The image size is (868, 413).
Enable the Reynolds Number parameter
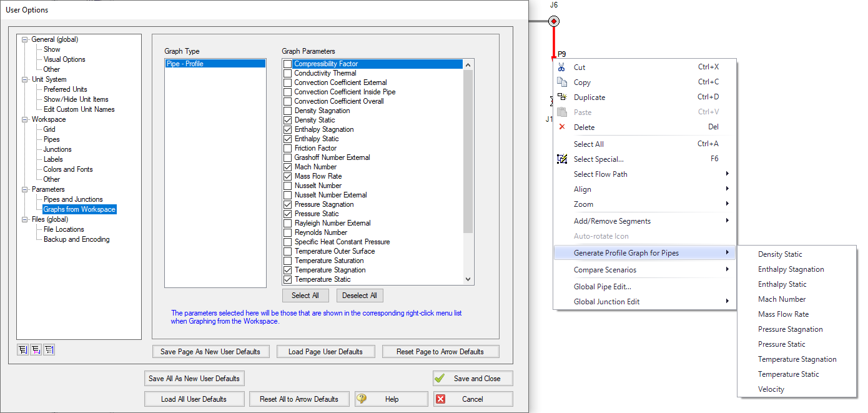[x=287, y=232]
